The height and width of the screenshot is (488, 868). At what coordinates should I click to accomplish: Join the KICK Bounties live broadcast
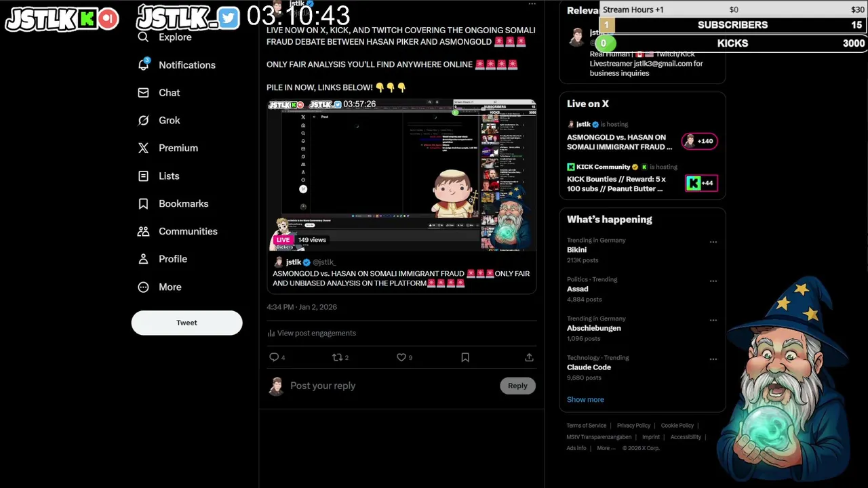pyautogui.click(x=616, y=184)
